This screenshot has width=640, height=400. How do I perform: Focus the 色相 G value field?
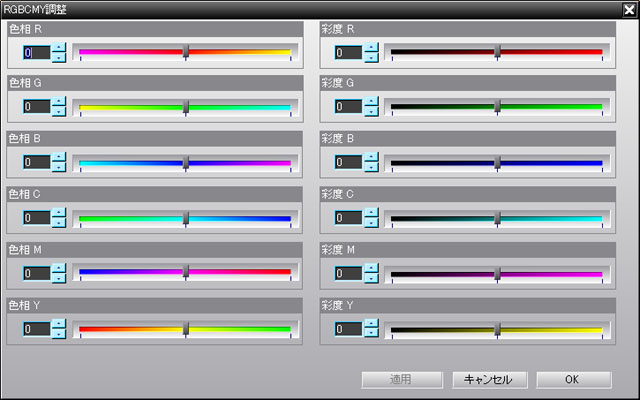pos(37,107)
